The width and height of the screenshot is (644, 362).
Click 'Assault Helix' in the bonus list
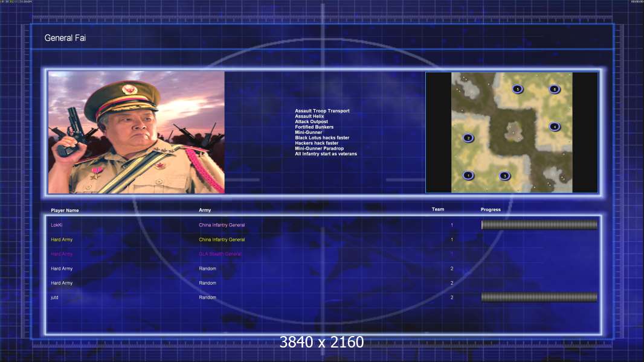point(309,116)
